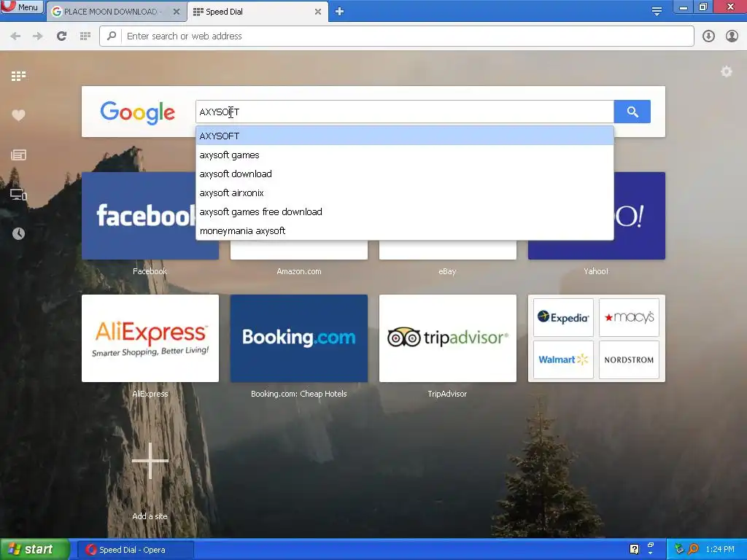Open the Booking.com speed dial tile
This screenshot has width=747, height=560.
tap(298, 338)
